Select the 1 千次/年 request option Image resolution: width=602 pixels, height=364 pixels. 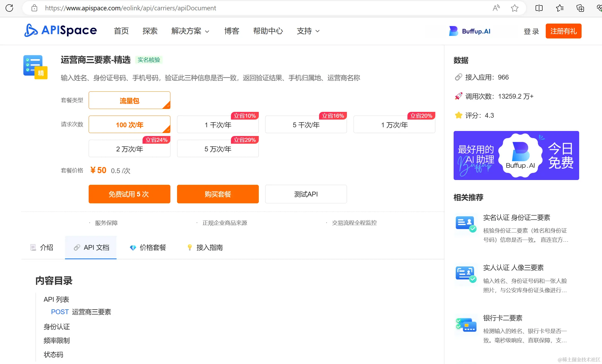coord(218,125)
